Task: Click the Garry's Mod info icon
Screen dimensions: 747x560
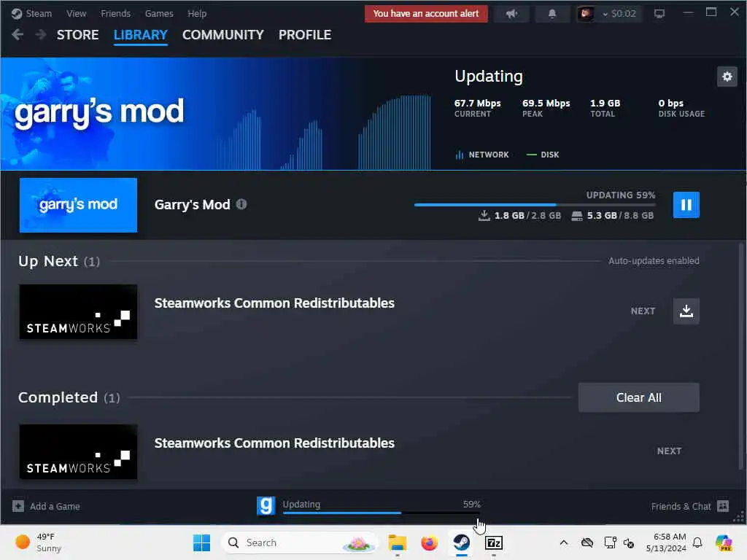Action: (x=241, y=204)
